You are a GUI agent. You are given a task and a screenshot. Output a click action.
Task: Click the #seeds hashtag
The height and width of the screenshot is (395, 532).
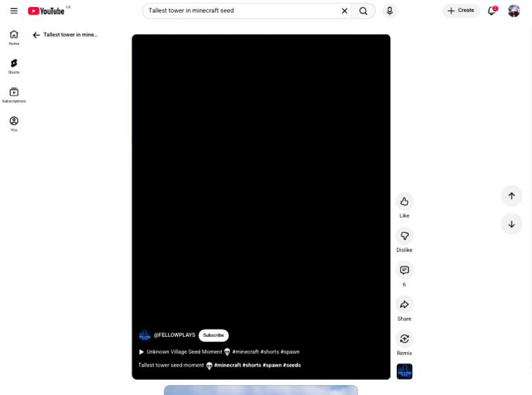292,365
